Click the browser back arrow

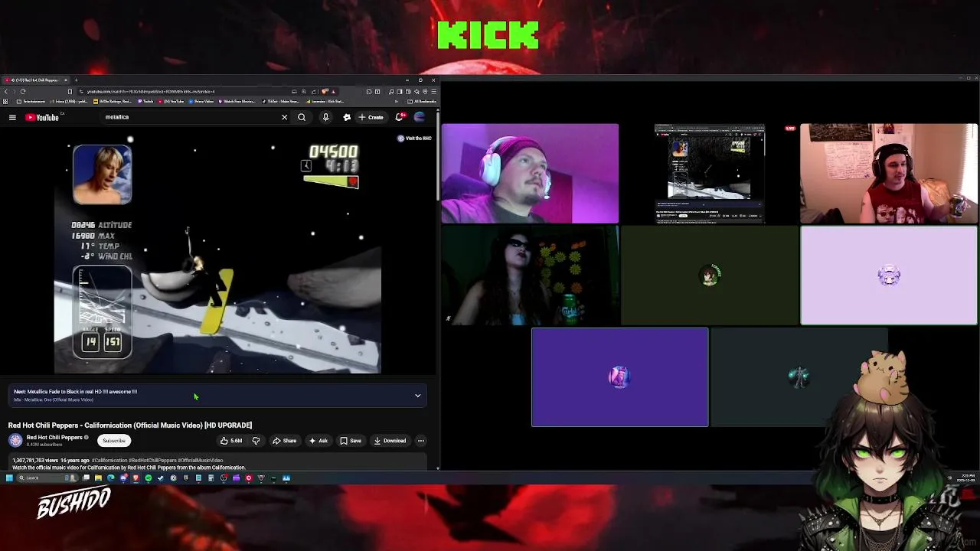pos(6,91)
